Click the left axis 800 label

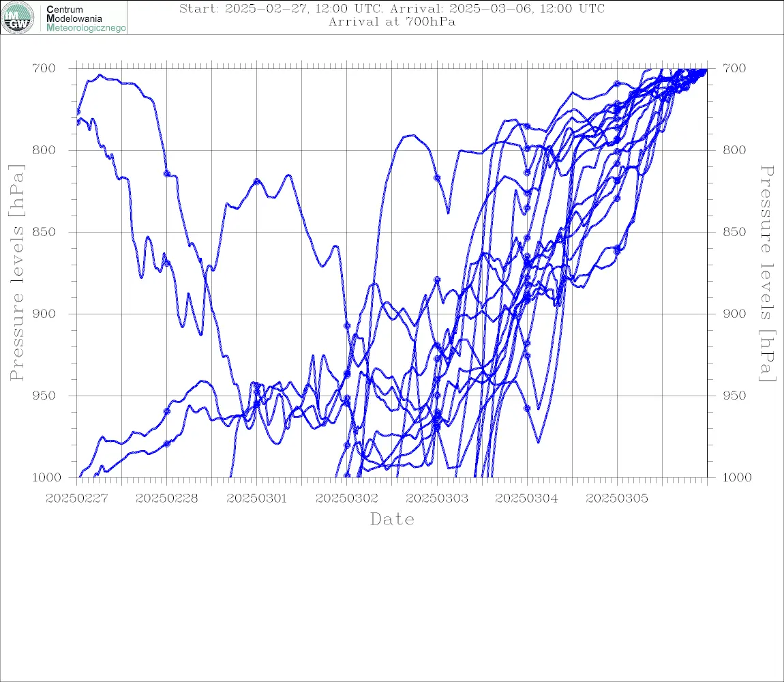pos(44,150)
